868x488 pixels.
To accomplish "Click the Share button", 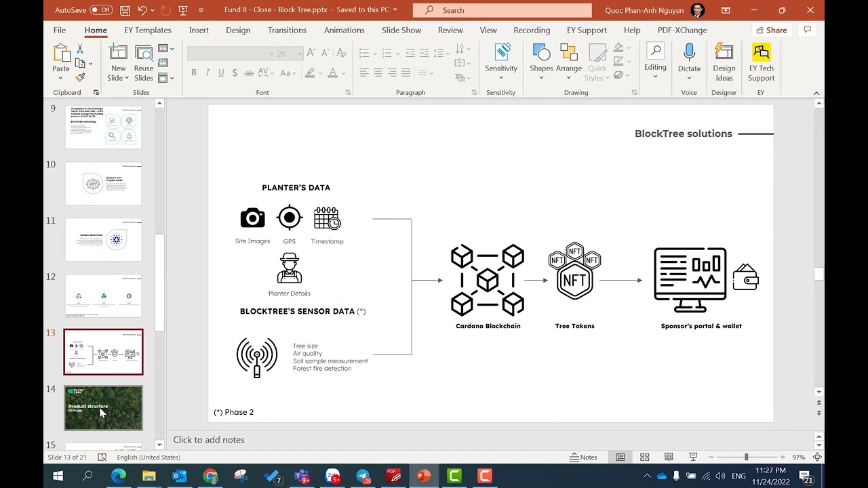I will pyautogui.click(x=771, y=30).
